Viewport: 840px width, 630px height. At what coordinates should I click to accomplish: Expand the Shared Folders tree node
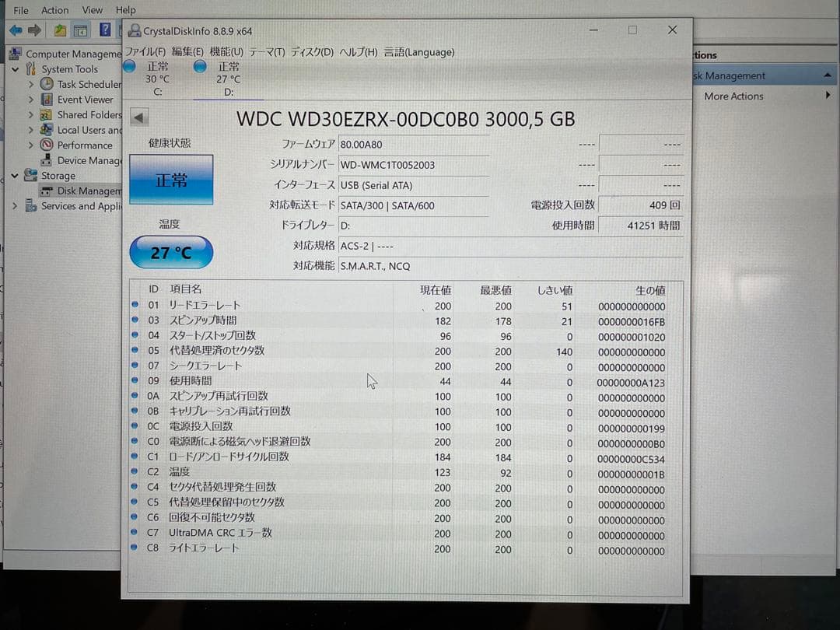pos(31,114)
